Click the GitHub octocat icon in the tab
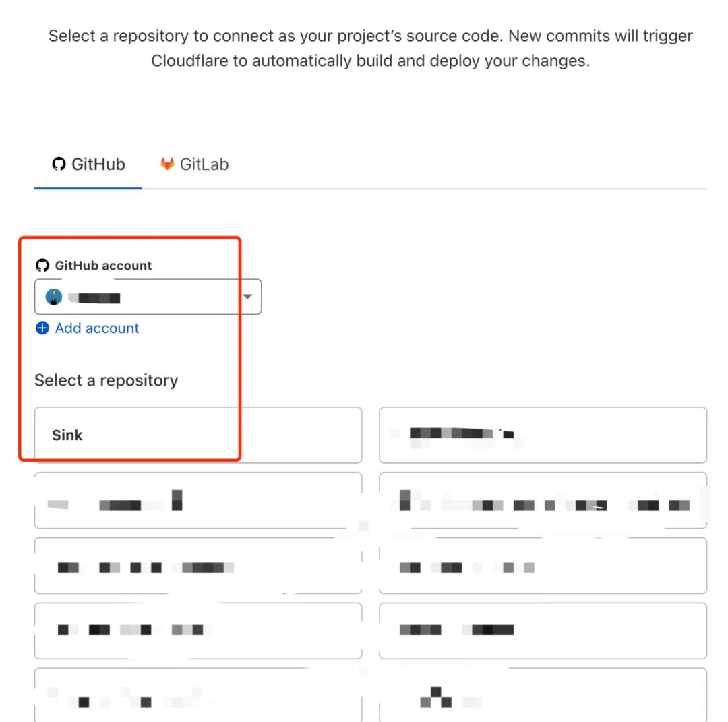 59,164
